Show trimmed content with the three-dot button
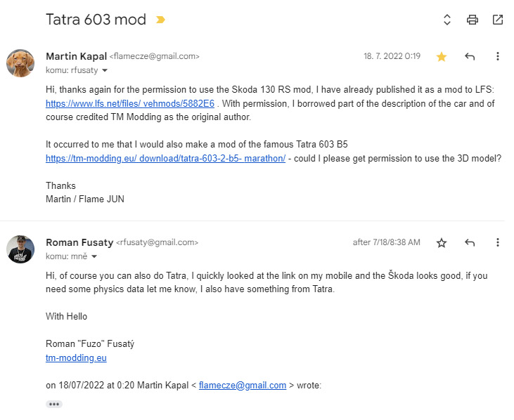The height and width of the screenshot is (420, 514). (x=54, y=404)
